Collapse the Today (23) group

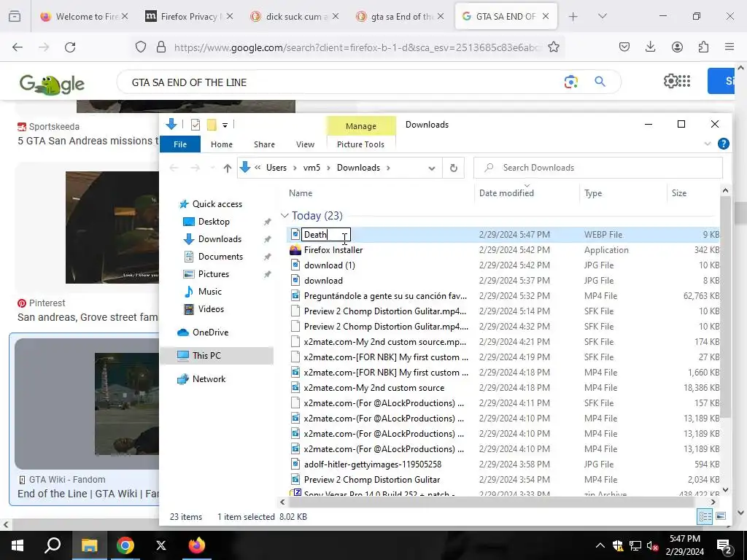tap(285, 216)
